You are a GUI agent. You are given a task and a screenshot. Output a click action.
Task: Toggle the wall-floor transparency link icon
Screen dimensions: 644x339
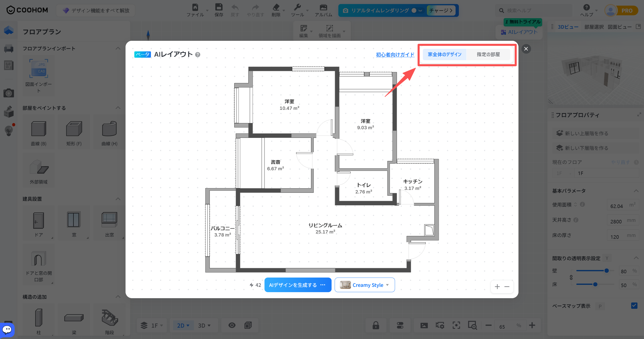pyautogui.click(x=571, y=277)
